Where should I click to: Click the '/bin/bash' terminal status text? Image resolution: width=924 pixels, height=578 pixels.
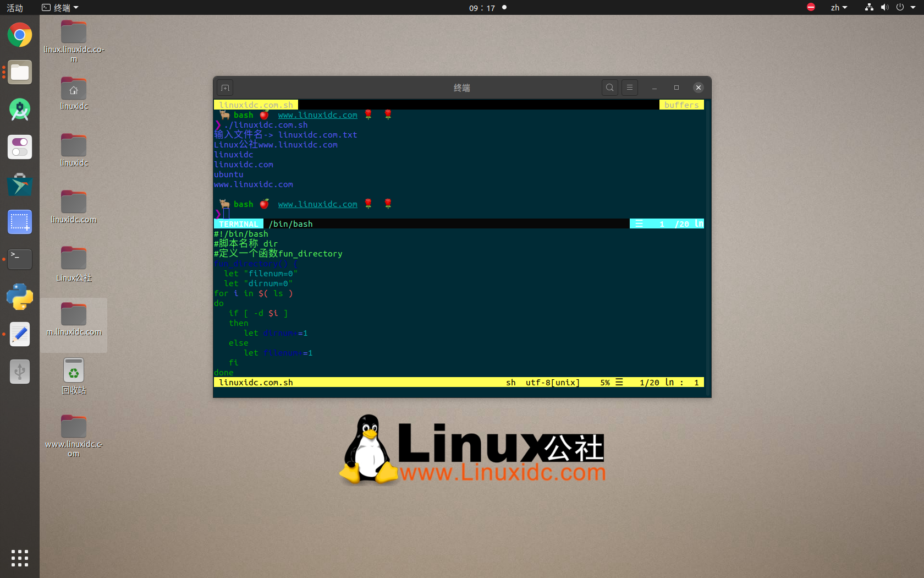(291, 224)
